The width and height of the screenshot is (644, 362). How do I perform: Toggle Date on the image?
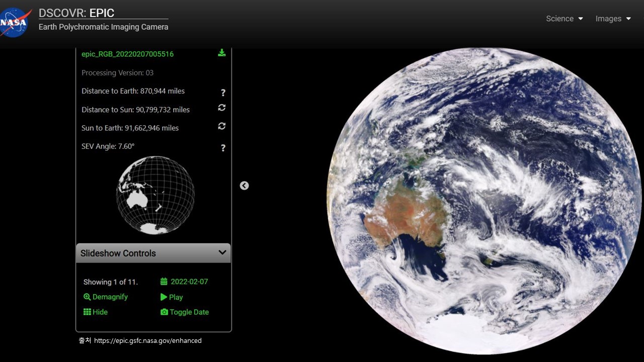185,312
